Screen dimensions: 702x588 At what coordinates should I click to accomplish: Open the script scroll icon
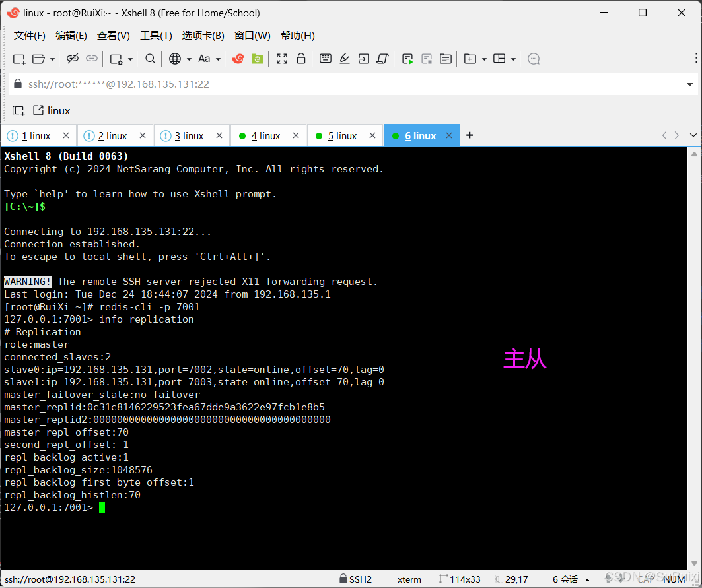point(382,59)
